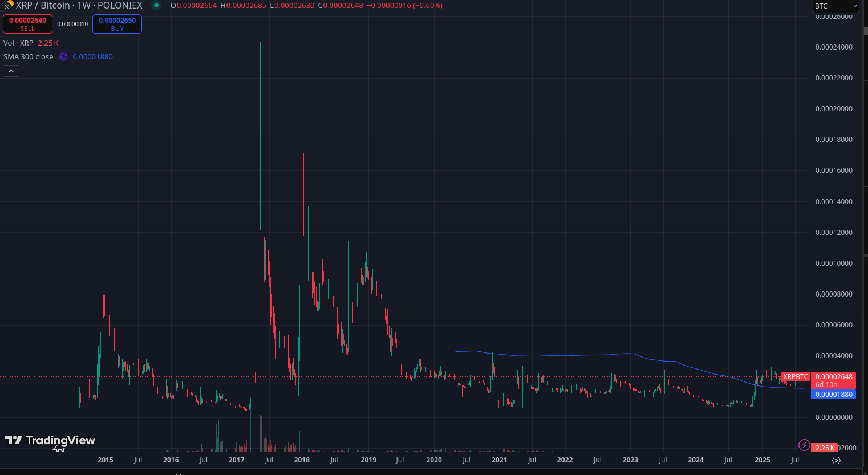Click the 0.00012000 price axis label

pyautogui.click(x=834, y=233)
